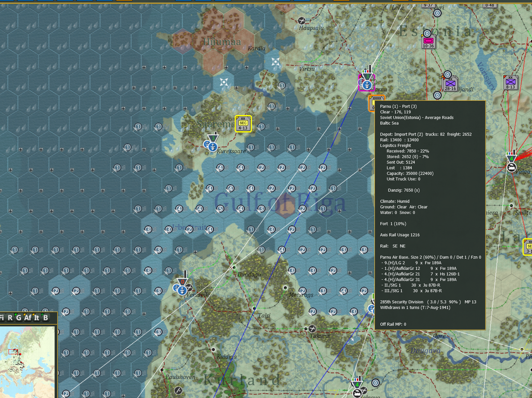Click the 'Parnu (1) - Port (3)' tooltip title

point(398,106)
